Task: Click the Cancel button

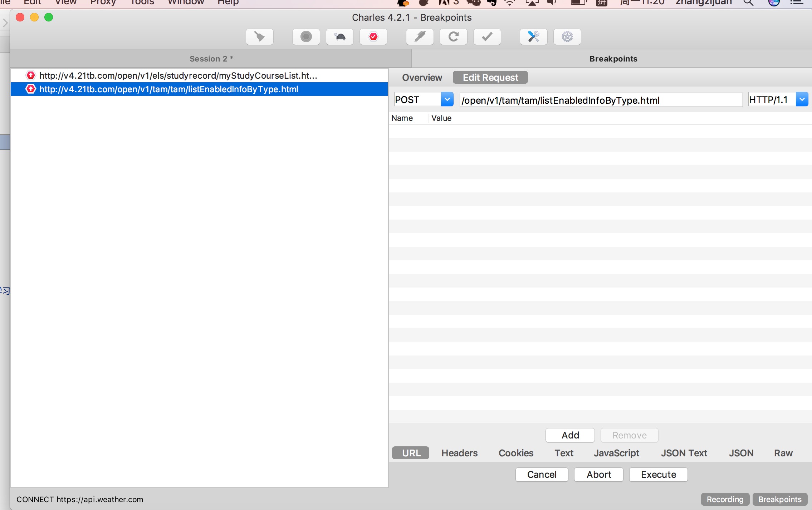Action: click(542, 475)
